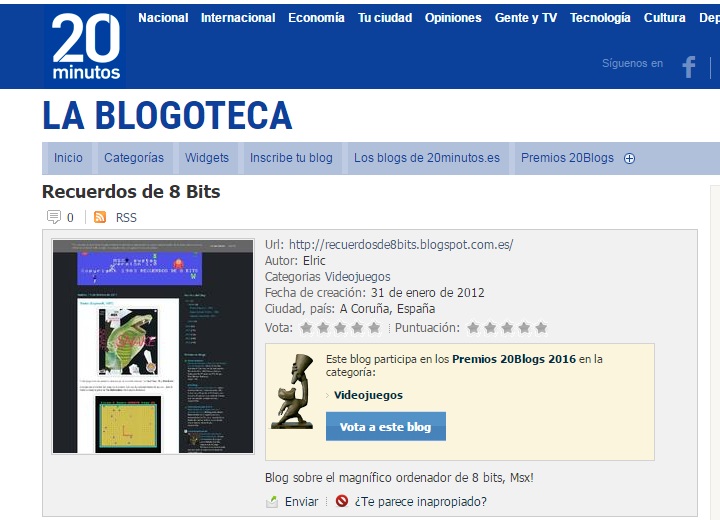Give one star in Vota rating
720x520 pixels.
click(306, 328)
